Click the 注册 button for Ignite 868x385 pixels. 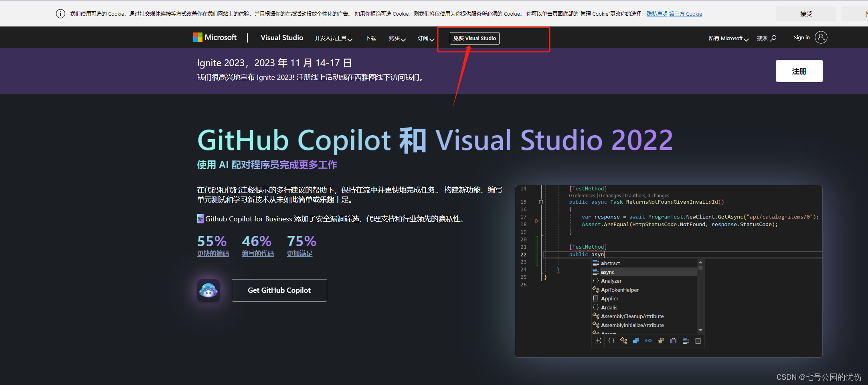799,71
